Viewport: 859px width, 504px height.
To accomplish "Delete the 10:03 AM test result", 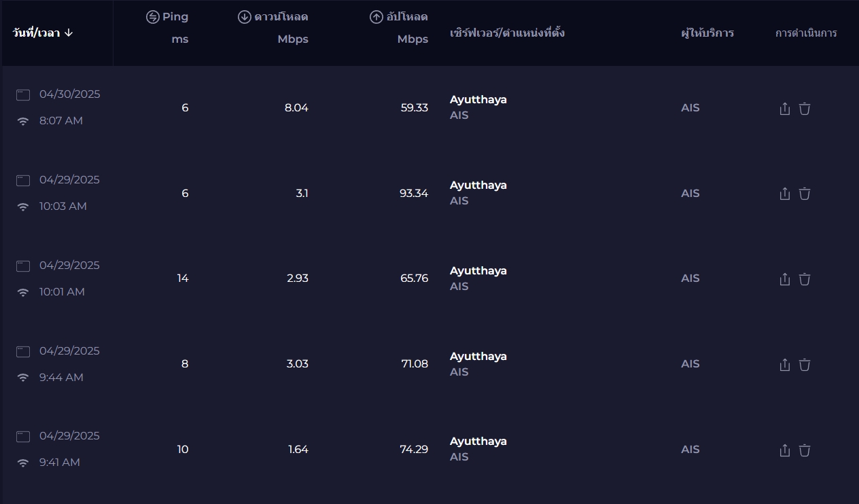I will pos(805,194).
